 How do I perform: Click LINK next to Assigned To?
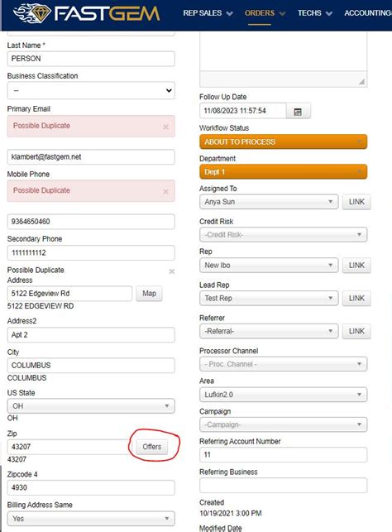point(356,202)
